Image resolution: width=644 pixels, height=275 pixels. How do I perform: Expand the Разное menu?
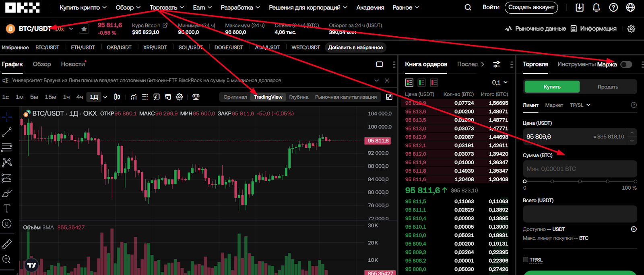pyautogui.click(x=406, y=7)
